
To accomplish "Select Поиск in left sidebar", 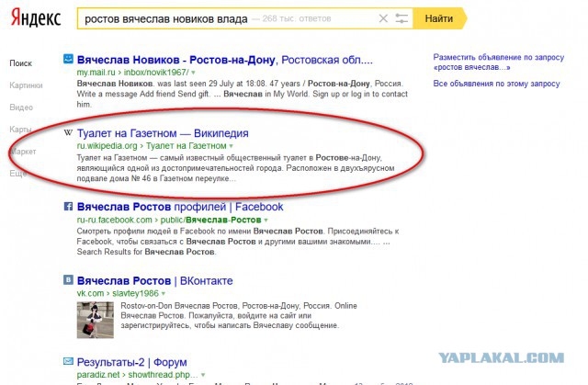I will pos(20,63).
